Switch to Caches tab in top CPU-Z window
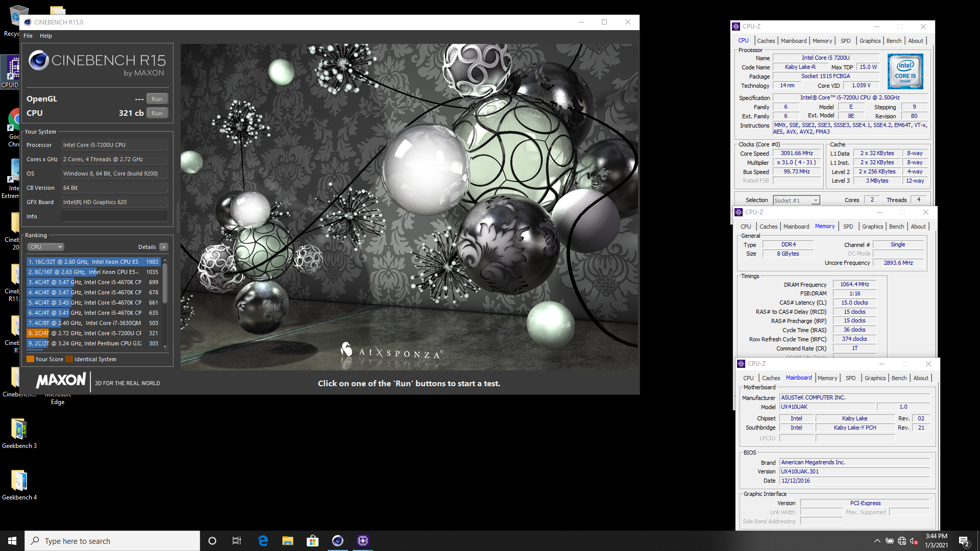The image size is (980, 551). pos(766,41)
